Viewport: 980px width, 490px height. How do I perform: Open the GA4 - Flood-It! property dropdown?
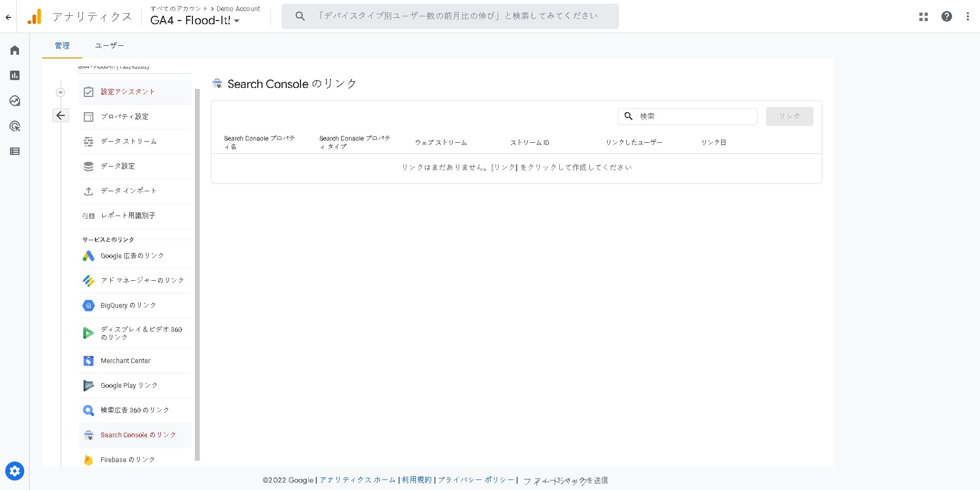195,21
